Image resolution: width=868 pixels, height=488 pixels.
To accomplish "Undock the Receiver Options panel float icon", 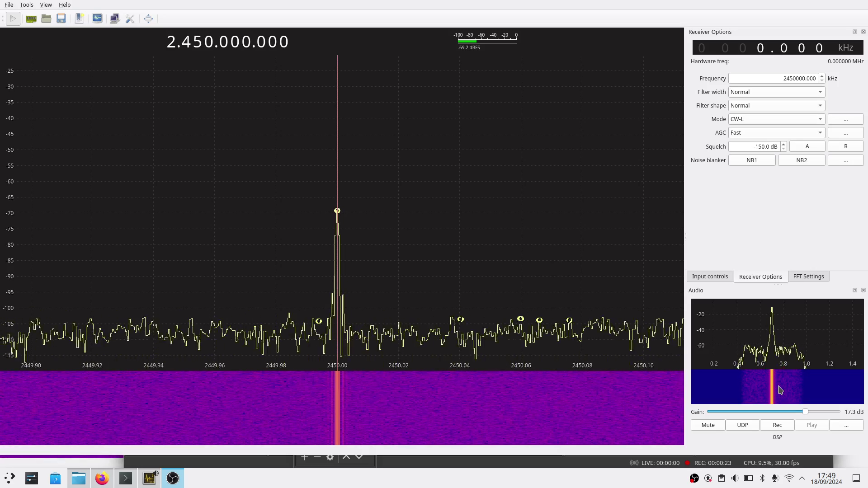I will pos(854,32).
